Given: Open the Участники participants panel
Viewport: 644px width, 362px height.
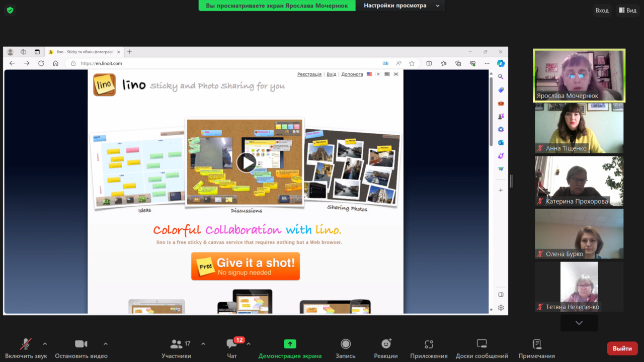Looking at the screenshot, I should click(x=177, y=348).
